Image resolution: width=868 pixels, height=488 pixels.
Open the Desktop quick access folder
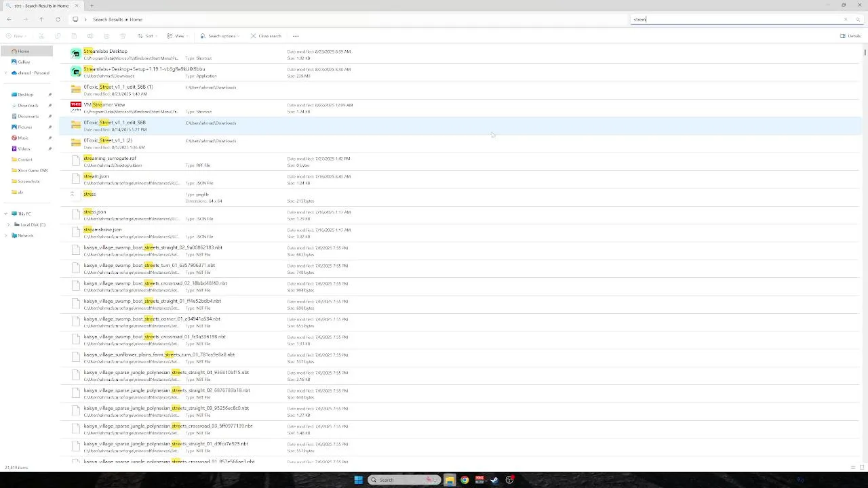26,95
